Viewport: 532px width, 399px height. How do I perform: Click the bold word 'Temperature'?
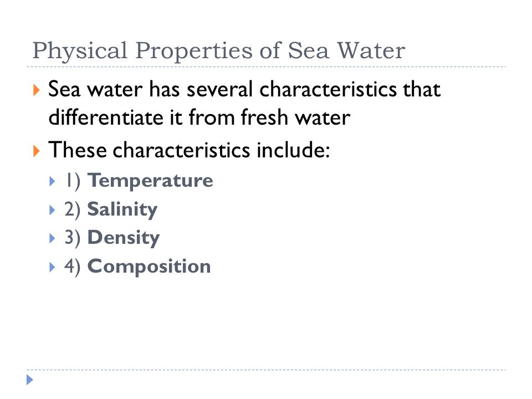click(x=150, y=181)
